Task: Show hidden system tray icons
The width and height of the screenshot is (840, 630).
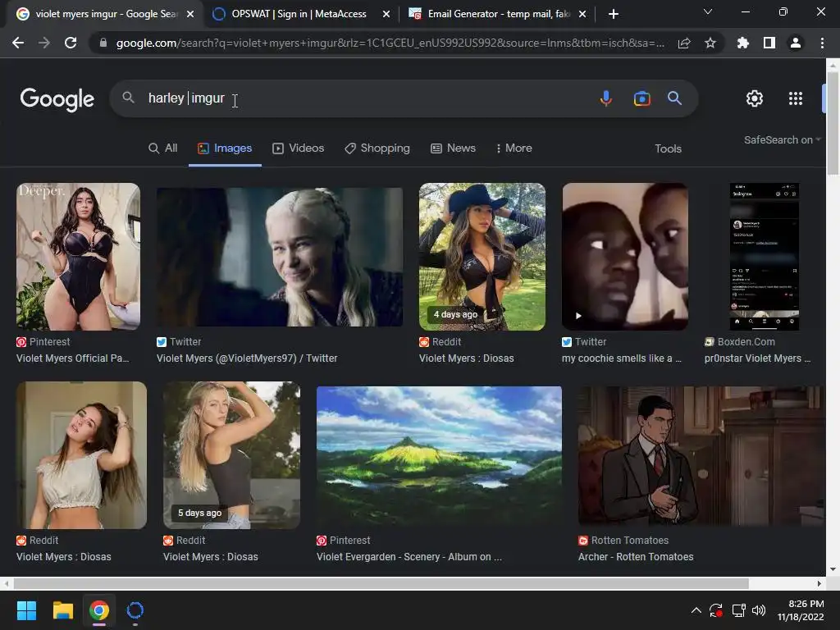Action: click(696, 610)
